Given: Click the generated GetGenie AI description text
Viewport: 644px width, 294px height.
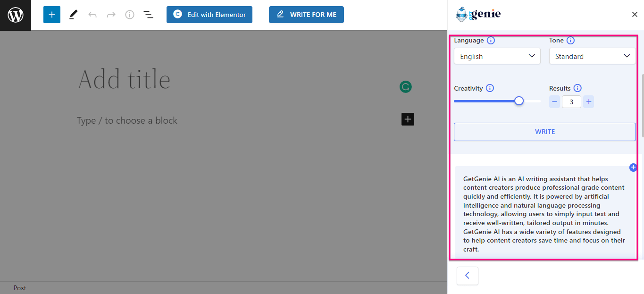Looking at the screenshot, I should 544,214.
